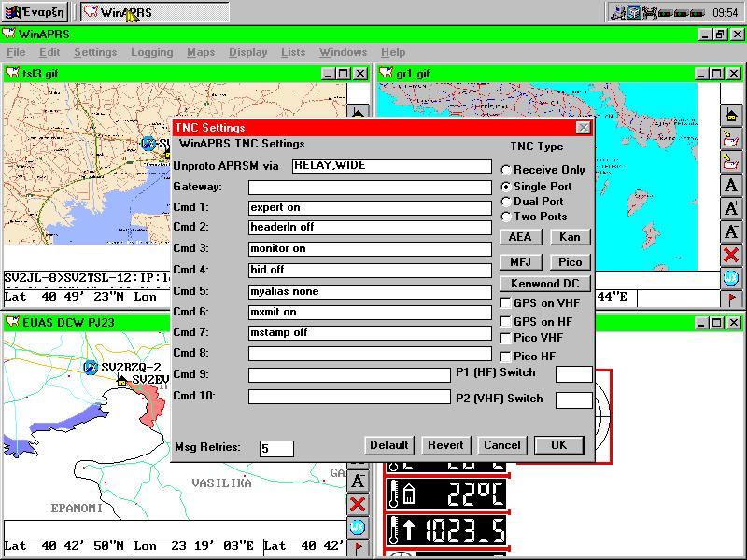This screenshot has width=747, height=560.
Task: Click the Home icon in gr1.gif window
Action: (731, 115)
